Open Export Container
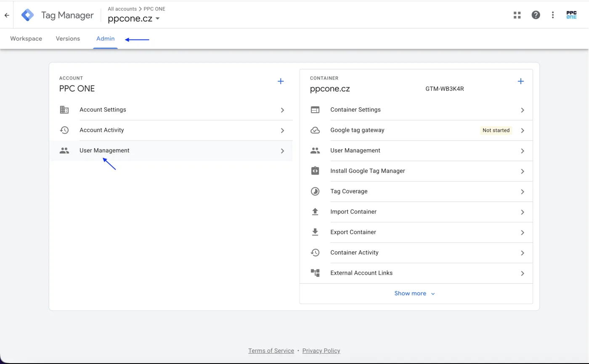Screen dimensions: 589x364 coord(417,232)
